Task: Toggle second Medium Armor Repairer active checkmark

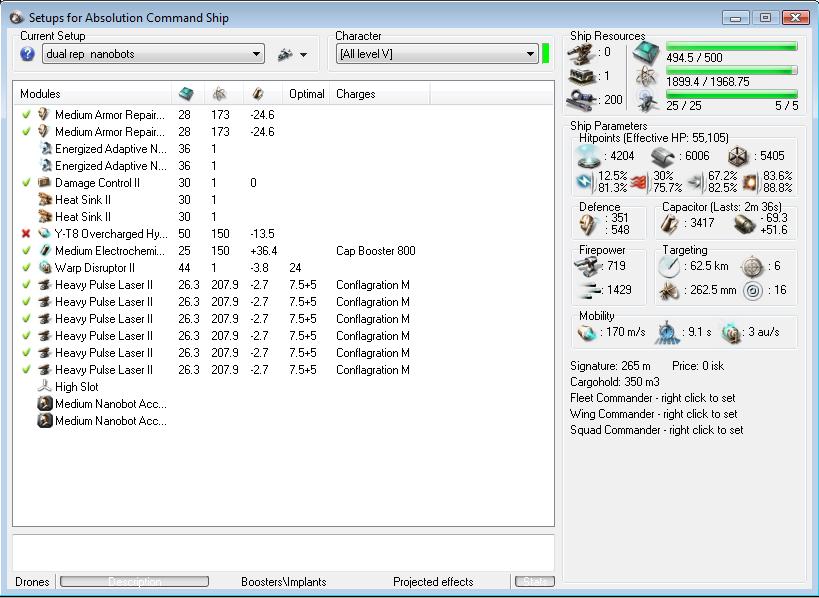Action: [26, 132]
